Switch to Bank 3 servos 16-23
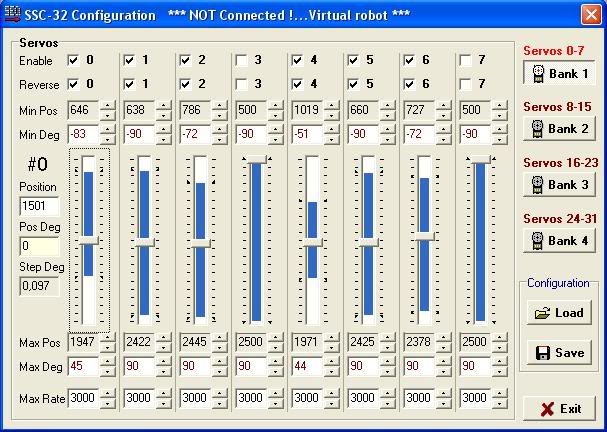 click(559, 185)
